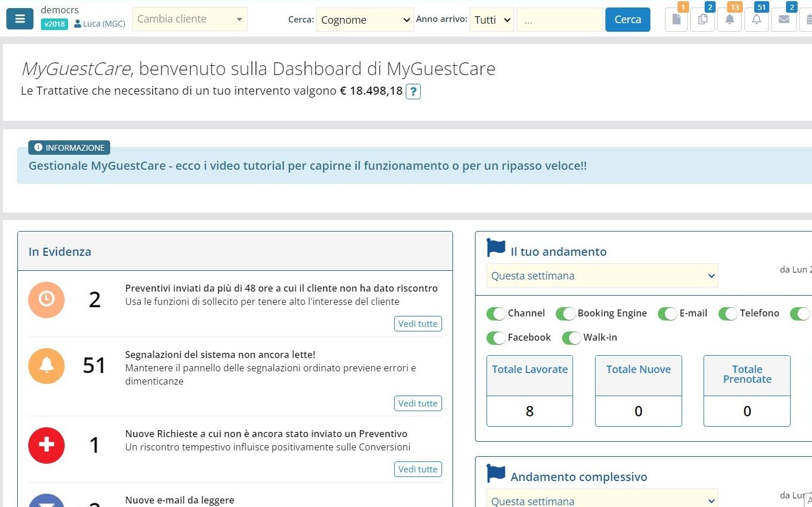Click the orange clock icon for pending Preventivi
This screenshot has width=812, height=507.
[46, 300]
